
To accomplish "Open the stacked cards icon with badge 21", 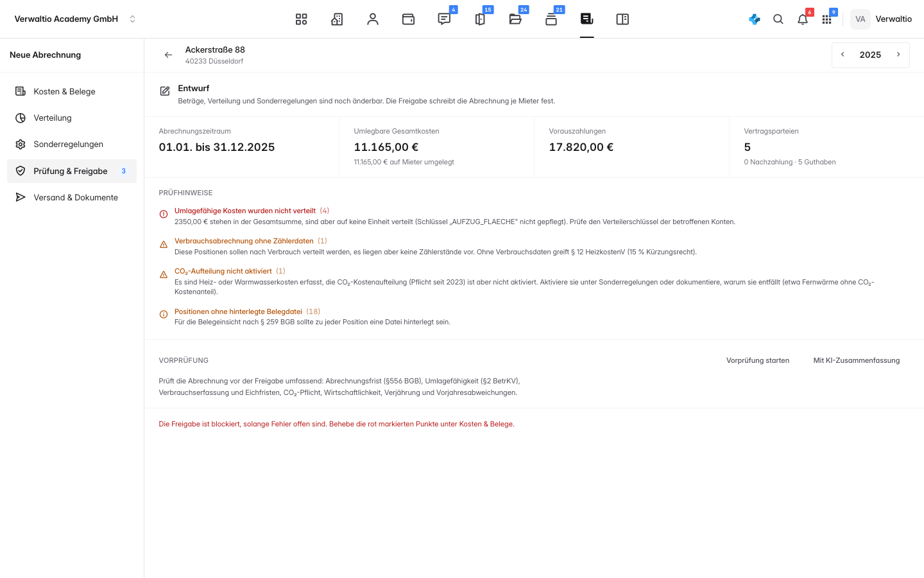I will [x=551, y=19].
